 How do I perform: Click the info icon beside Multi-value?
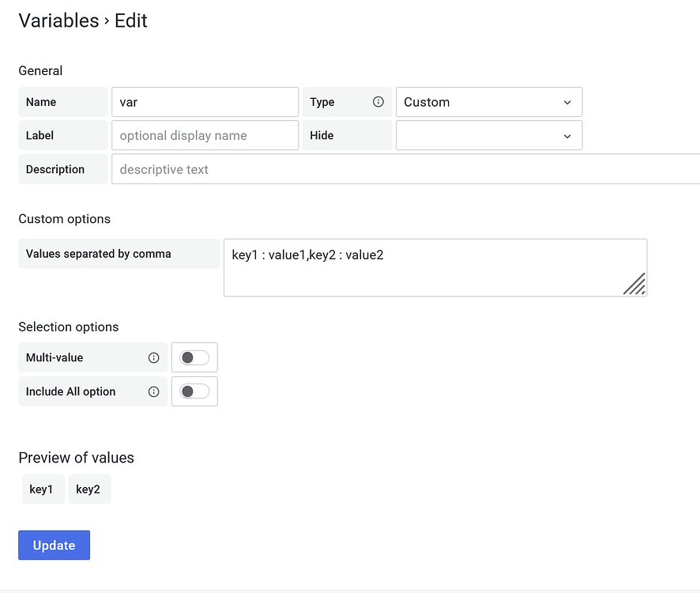[x=153, y=357]
